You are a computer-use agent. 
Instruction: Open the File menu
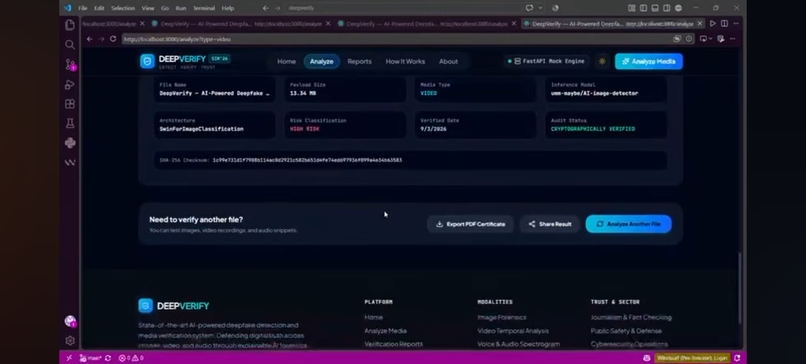pyautogui.click(x=83, y=8)
